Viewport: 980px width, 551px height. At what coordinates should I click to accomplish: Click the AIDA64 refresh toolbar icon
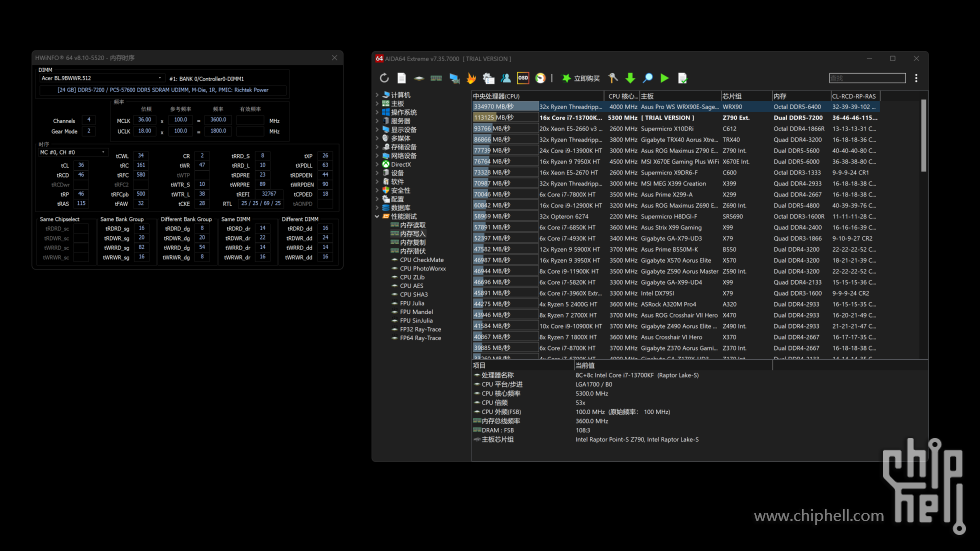click(384, 78)
